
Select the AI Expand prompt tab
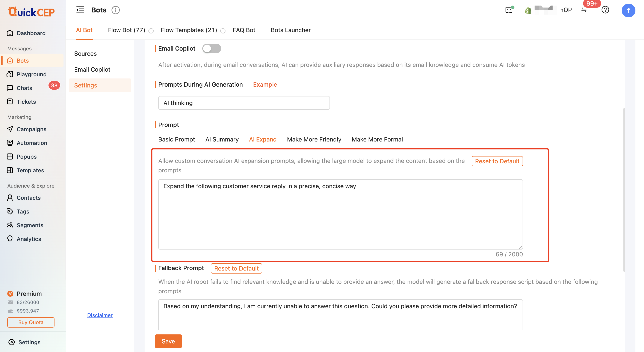pos(263,139)
